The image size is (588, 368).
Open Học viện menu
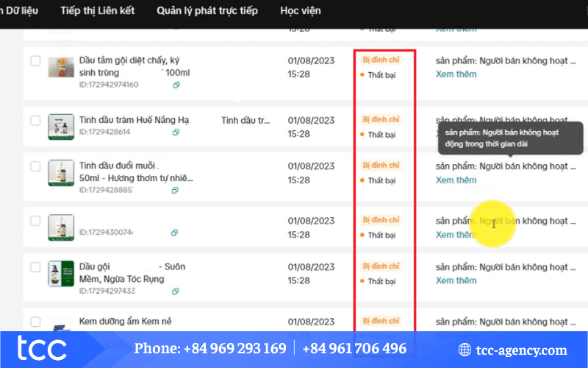pyautogui.click(x=301, y=10)
